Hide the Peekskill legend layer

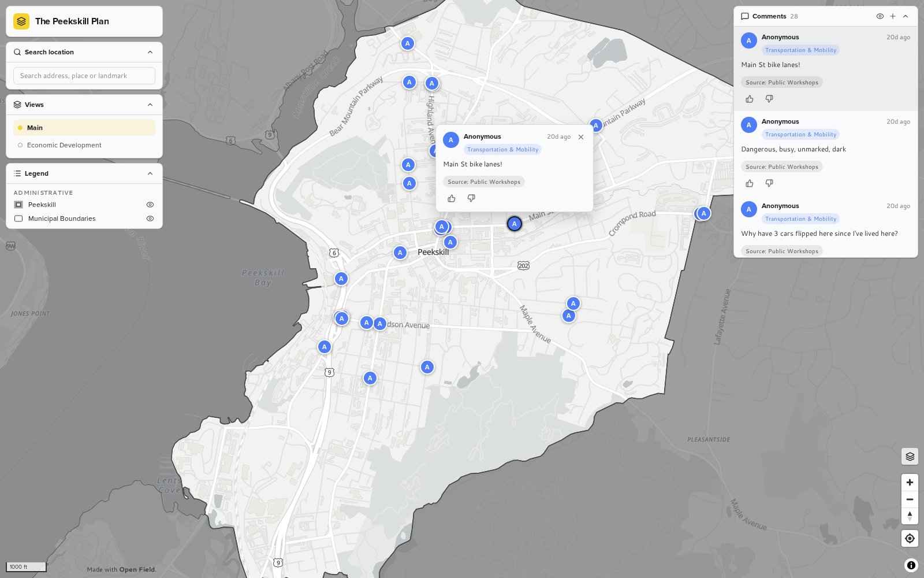click(150, 205)
